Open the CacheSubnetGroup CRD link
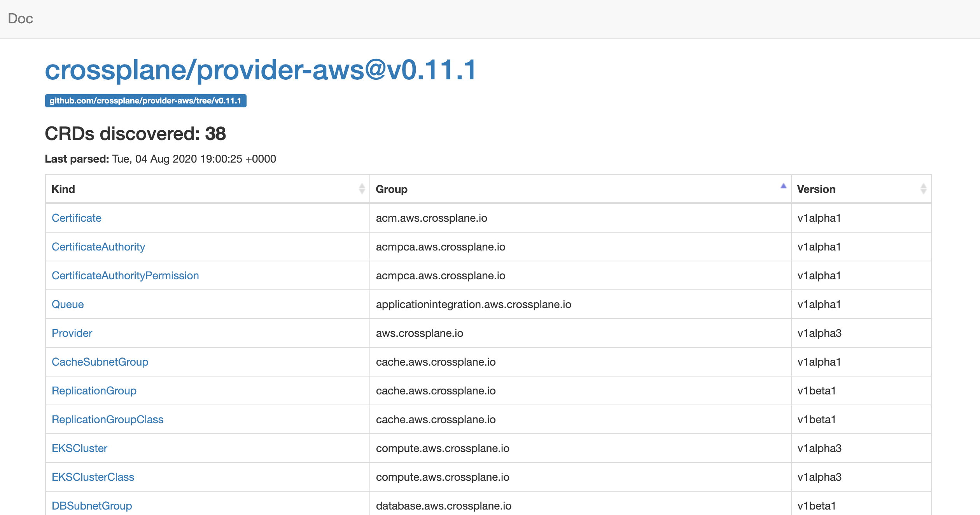The width and height of the screenshot is (980, 515). click(100, 362)
